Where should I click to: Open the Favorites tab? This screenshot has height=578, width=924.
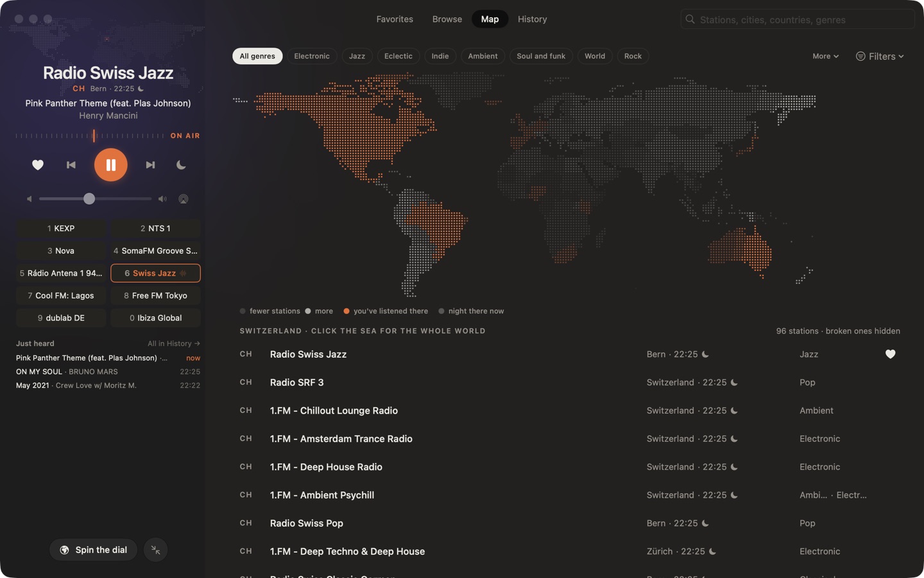pos(395,19)
